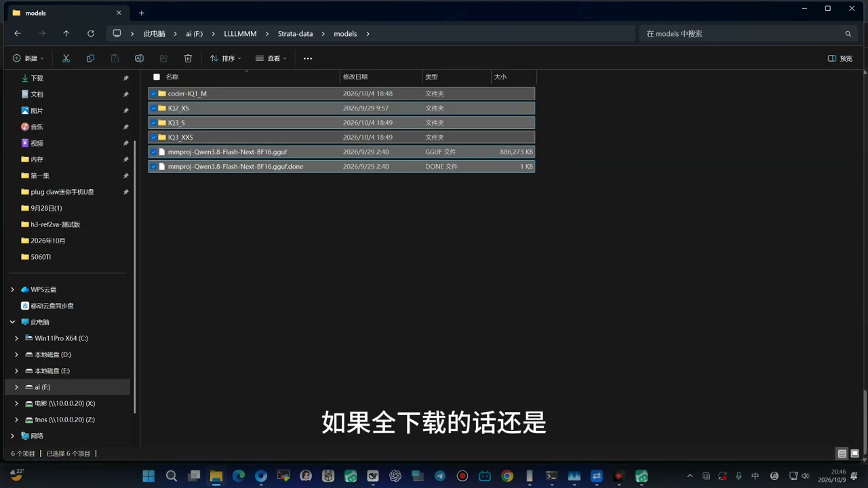868x488 pixels.
Task: Open taskbar Search magnifier
Action: 172,476
